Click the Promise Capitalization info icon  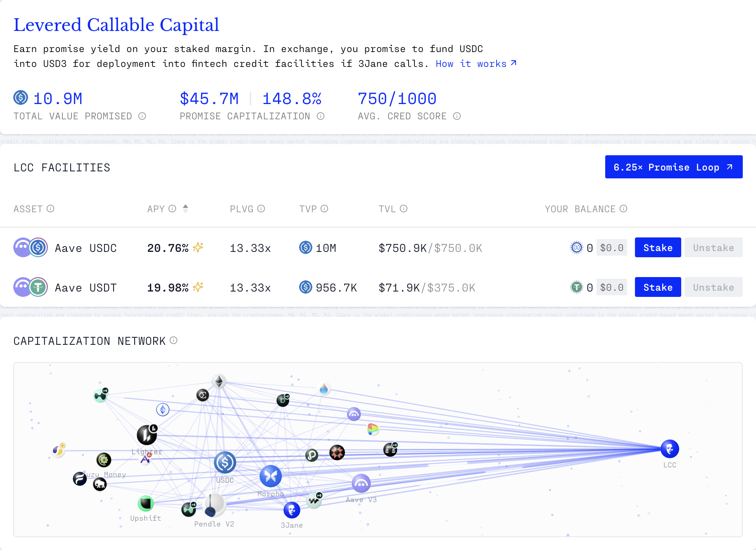[321, 116]
